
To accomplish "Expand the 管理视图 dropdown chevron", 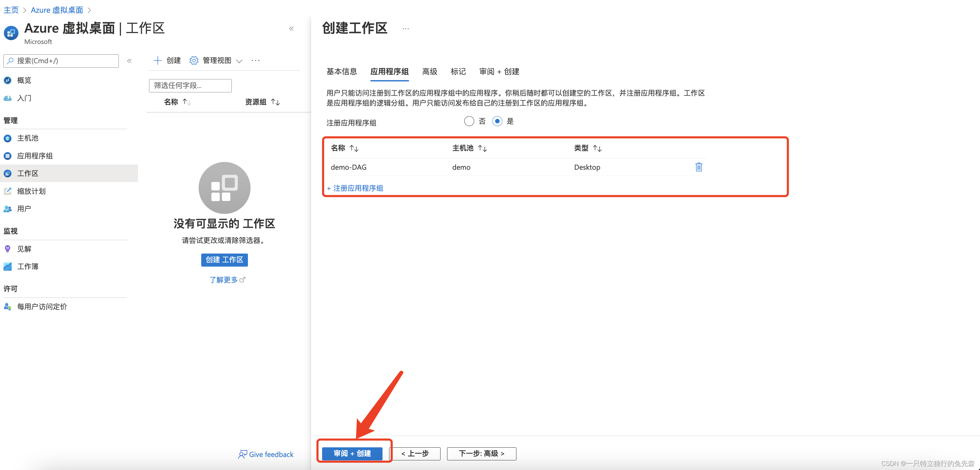I will pyautogui.click(x=239, y=61).
